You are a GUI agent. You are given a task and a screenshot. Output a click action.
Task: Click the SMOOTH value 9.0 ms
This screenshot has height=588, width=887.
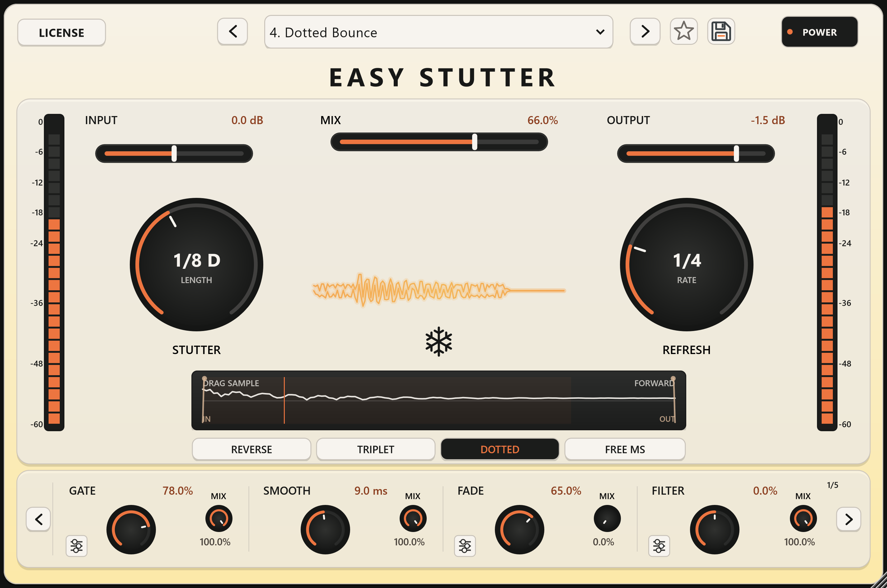click(371, 491)
